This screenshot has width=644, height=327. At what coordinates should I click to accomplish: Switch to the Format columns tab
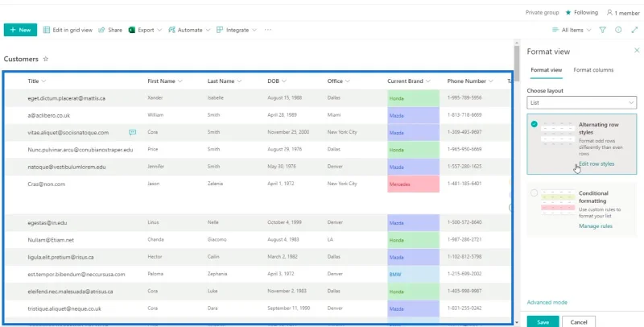(593, 70)
